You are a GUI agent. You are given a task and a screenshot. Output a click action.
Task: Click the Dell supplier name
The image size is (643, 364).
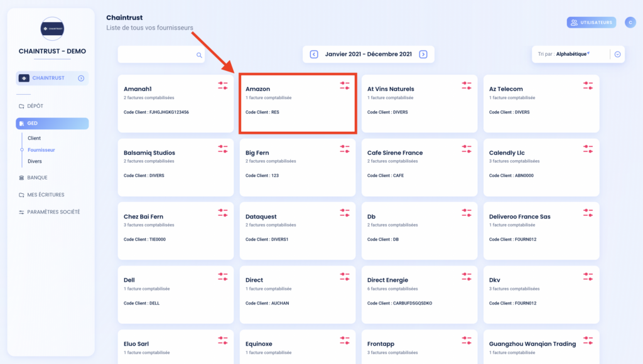click(x=129, y=280)
